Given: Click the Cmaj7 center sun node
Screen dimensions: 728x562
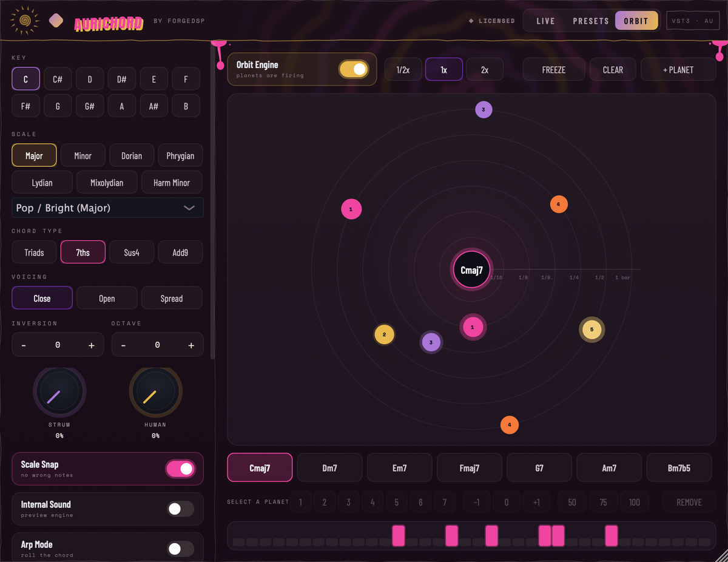Looking at the screenshot, I should click(x=472, y=270).
